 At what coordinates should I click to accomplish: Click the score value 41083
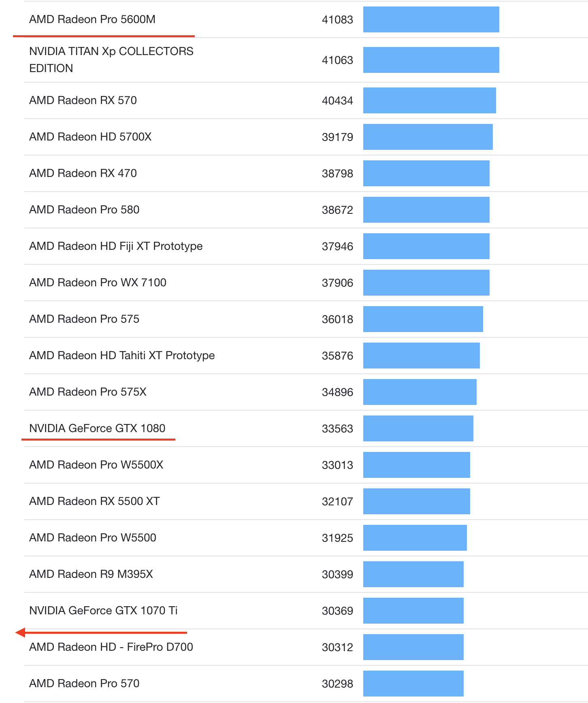[x=337, y=20]
